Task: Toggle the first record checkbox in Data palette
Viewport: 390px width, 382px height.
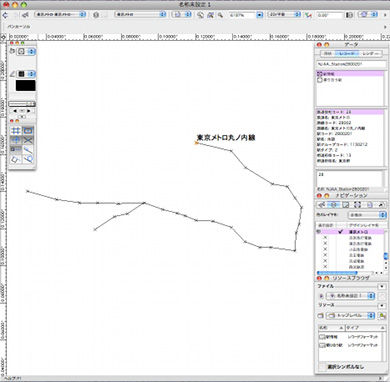Action: point(319,74)
